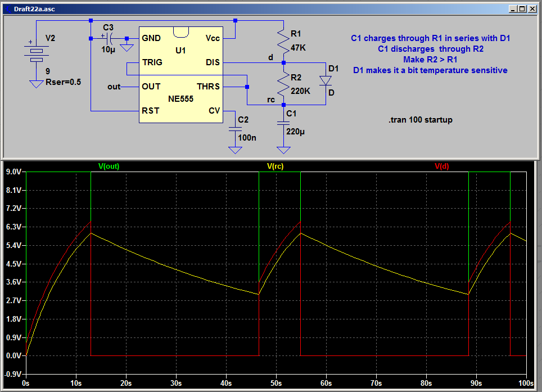
Task: Click the 100s time axis label
Action: click(526, 384)
